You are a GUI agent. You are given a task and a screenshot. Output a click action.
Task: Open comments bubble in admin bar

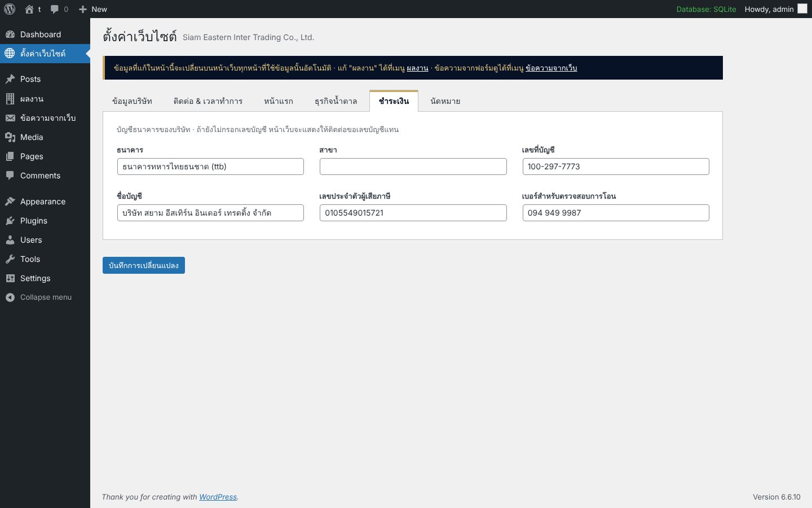click(55, 9)
